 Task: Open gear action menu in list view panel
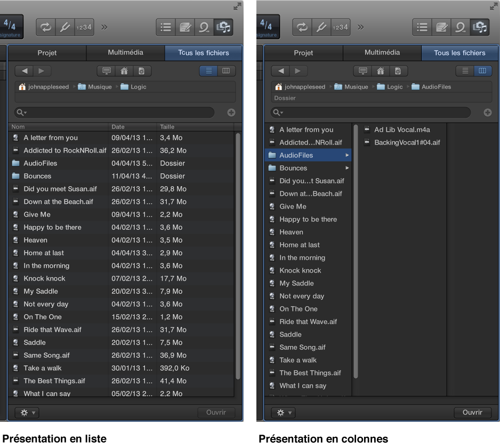[x=27, y=412]
